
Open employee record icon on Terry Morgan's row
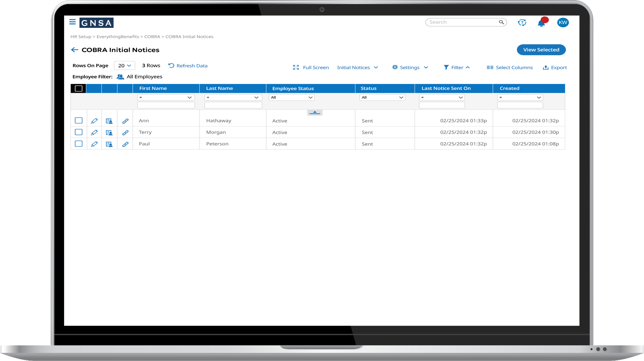(x=109, y=132)
